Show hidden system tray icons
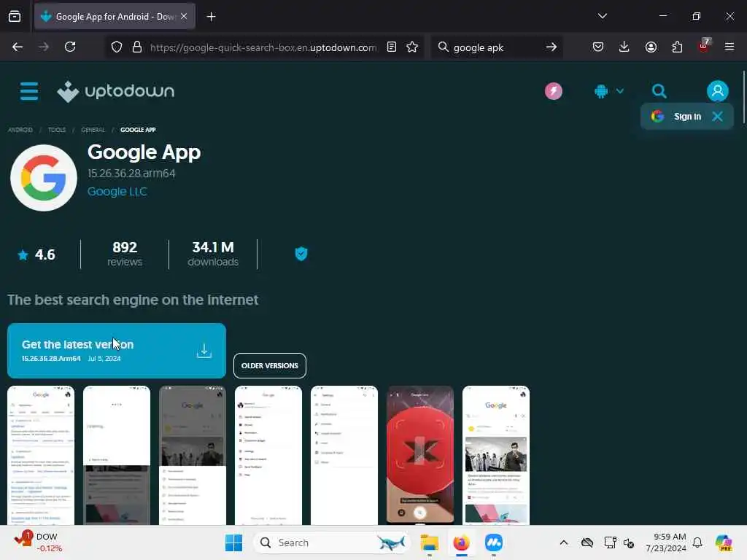 coord(564,542)
